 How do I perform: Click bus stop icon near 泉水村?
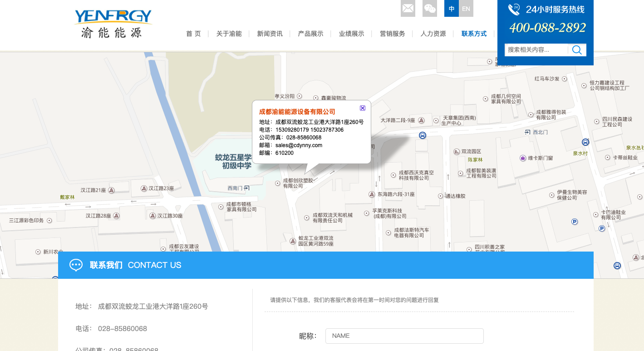click(x=585, y=142)
